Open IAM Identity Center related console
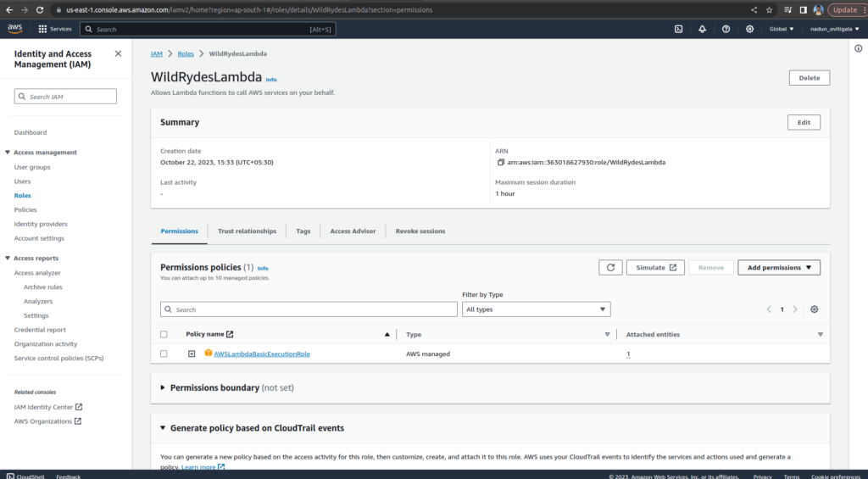Screen dimensions: 868x479 point(48,407)
